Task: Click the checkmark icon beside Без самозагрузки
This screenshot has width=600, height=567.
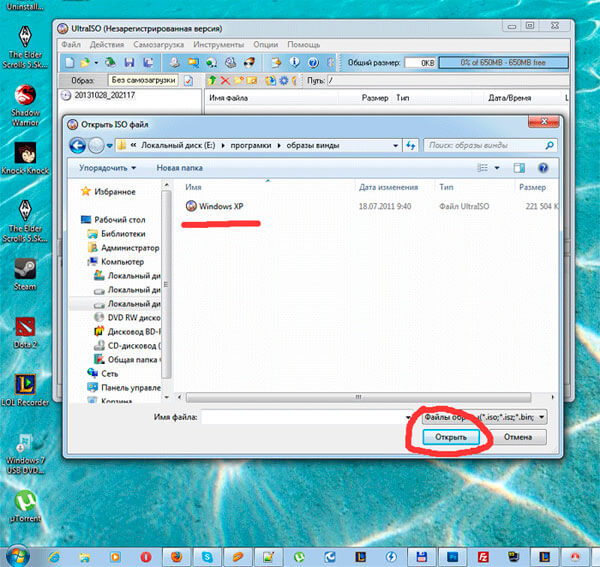Action: (x=188, y=81)
